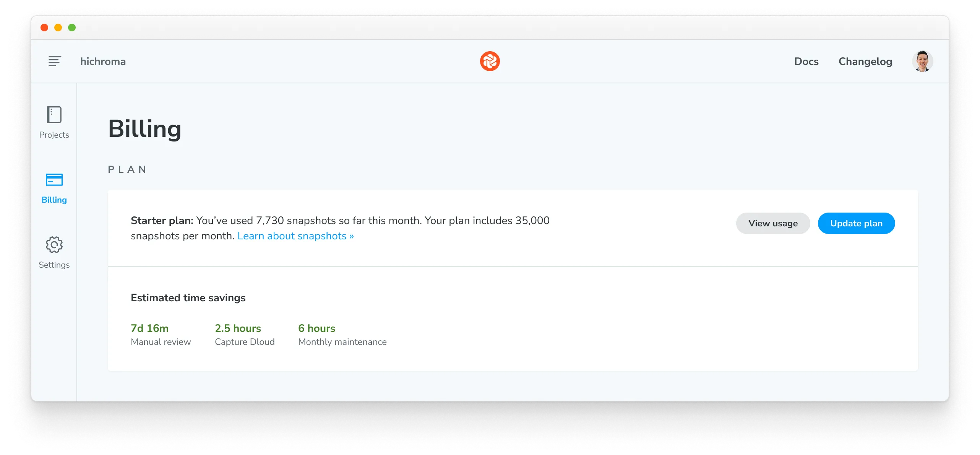This screenshot has height=455, width=980.
Task: Click the Billing page heading
Action: (x=144, y=129)
